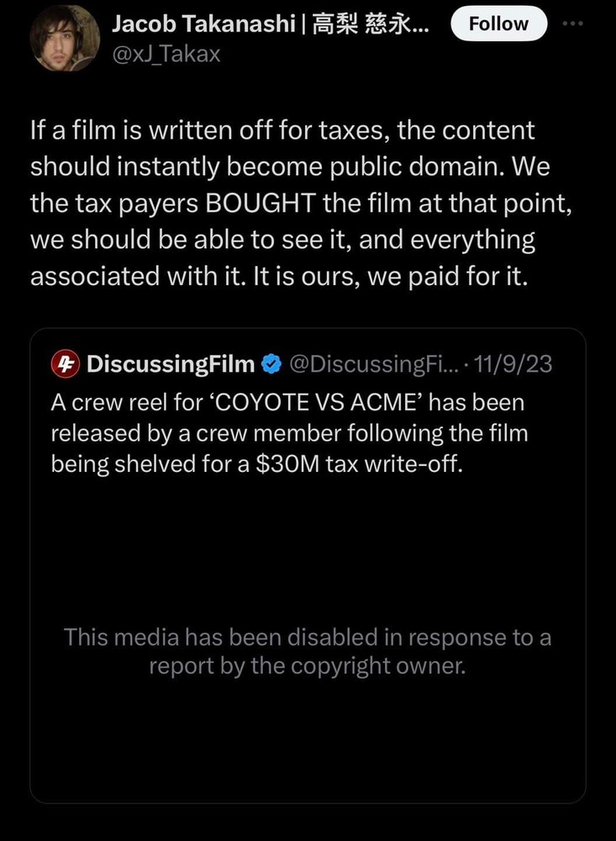Click the post's opening line about film taxes
This screenshot has width=616, height=841.
point(282,130)
